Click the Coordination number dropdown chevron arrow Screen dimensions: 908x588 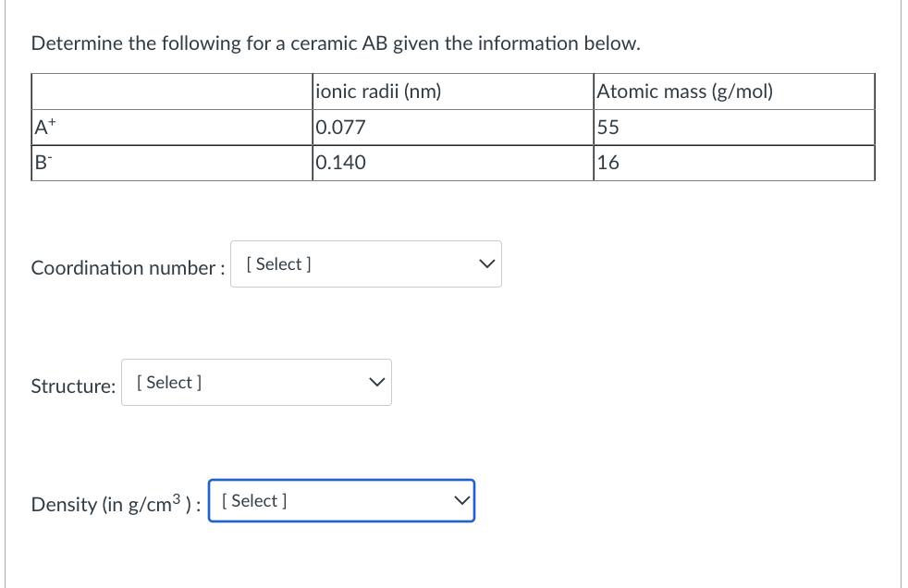click(485, 264)
